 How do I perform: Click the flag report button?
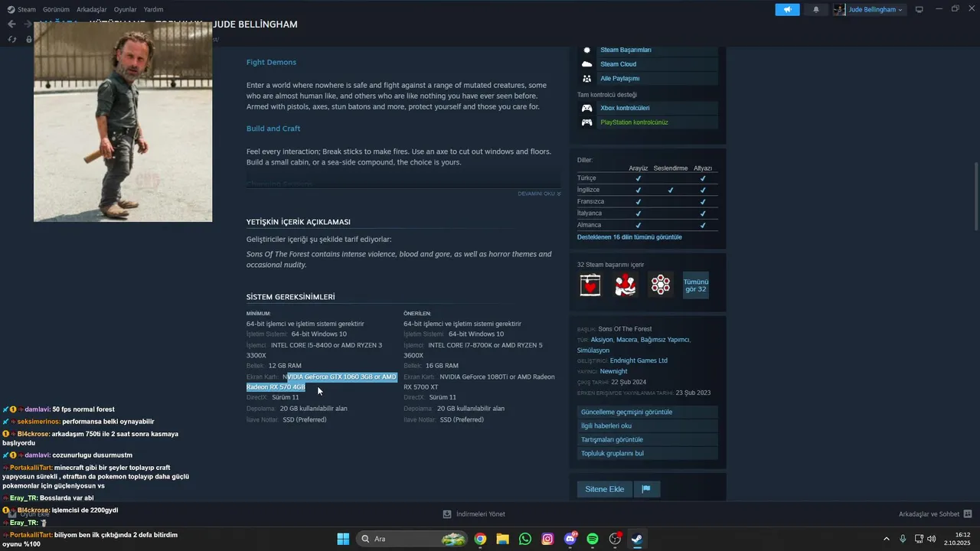[x=646, y=489]
